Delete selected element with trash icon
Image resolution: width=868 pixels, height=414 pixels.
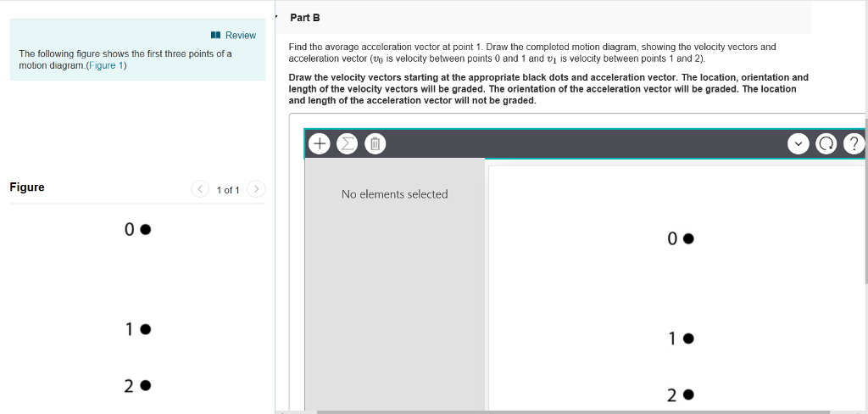tap(375, 144)
